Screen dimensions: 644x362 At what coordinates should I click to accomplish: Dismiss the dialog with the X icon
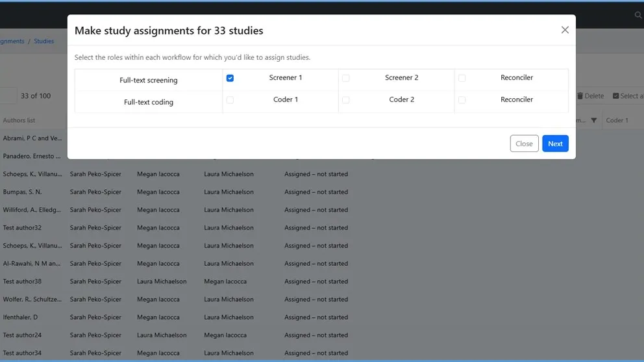tap(565, 30)
